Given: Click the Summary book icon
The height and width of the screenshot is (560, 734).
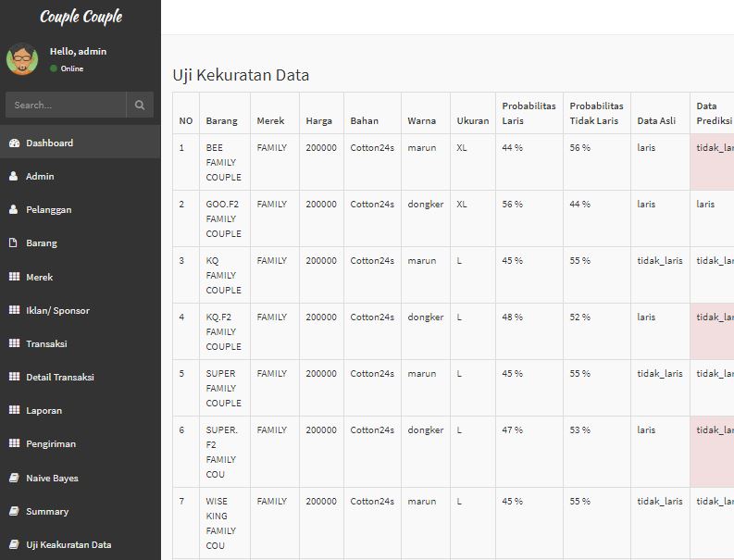Looking at the screenshot, I should (x=14, y=511).
